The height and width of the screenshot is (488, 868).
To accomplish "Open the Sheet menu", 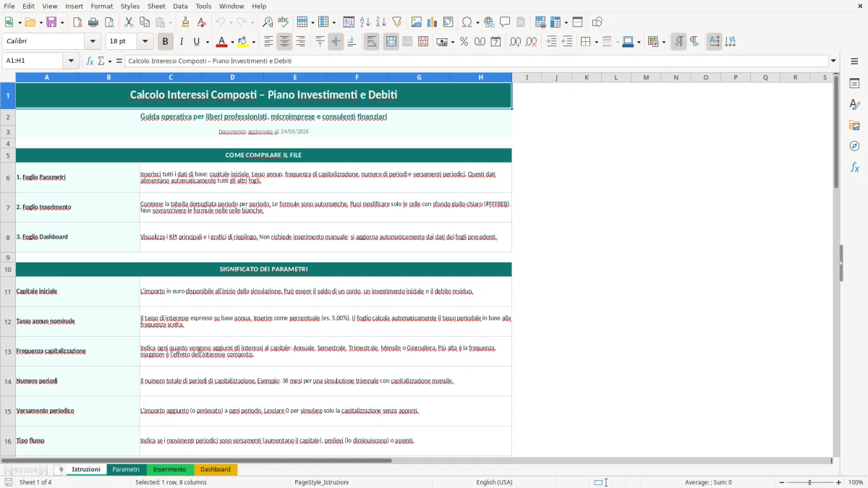I will click(x=156, y=6).
